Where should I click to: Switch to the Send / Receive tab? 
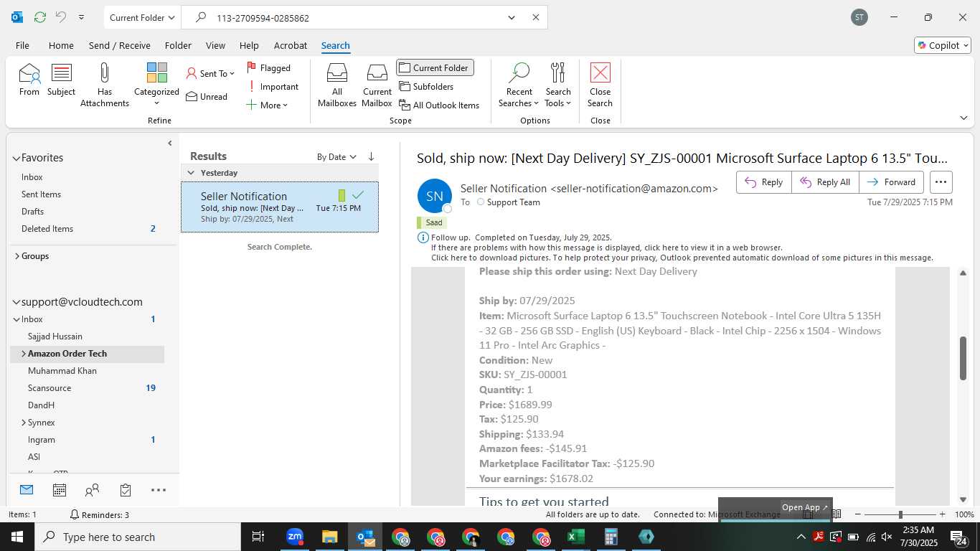pos(120,45)
